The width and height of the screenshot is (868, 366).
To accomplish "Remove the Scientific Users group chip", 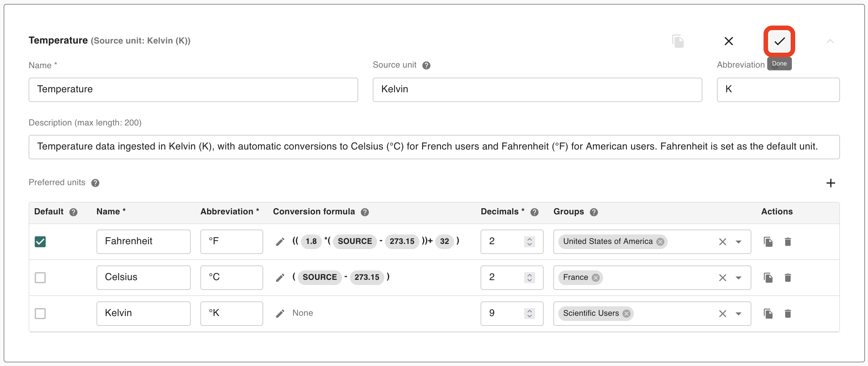I will coord(626,313).
